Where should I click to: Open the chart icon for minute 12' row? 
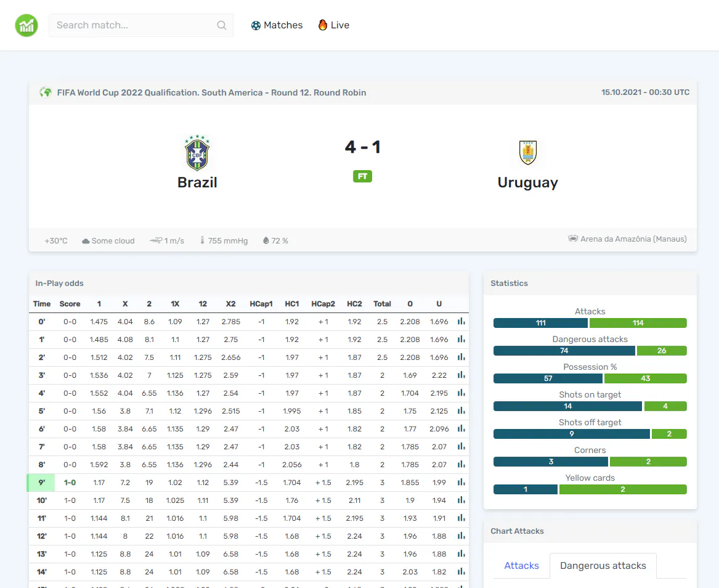pyautogui.click(x=461, y=536)
